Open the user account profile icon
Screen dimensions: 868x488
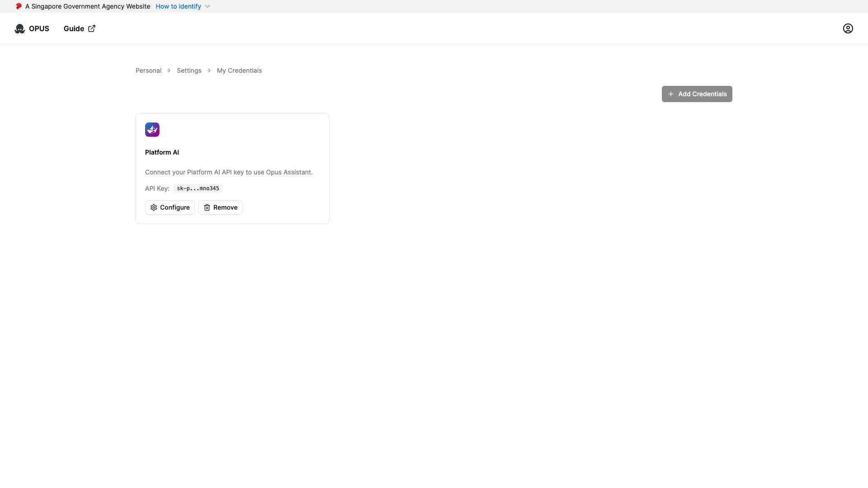(848, 28)
